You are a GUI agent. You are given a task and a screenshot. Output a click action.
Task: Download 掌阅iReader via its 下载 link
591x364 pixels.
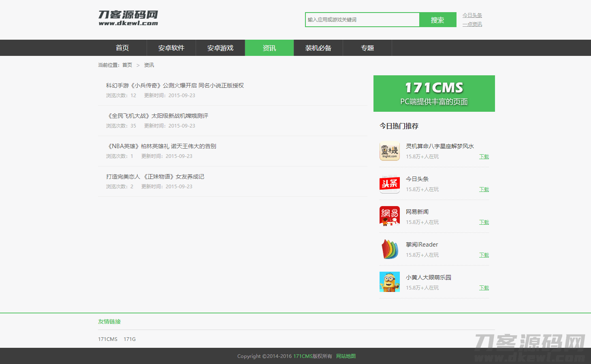coord(484,255)
